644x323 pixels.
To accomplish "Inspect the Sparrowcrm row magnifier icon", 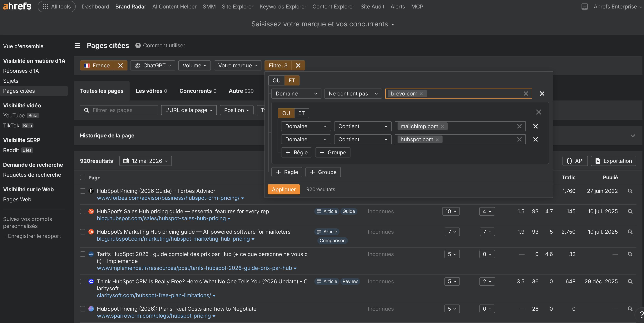I will pos(630,309).
